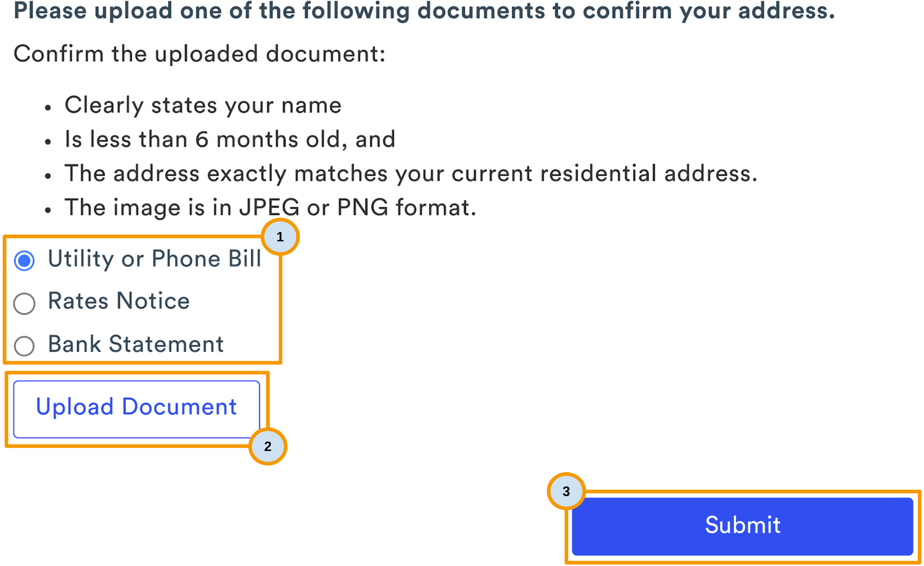Select the Utility or Phone Bill radio button
This screenshot has height=566, width=924.
24,261
